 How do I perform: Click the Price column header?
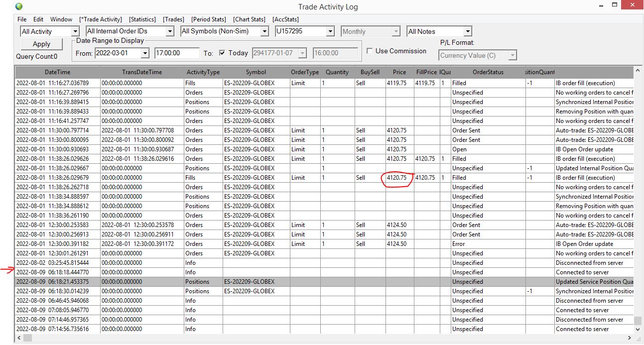pyautogui.click(x=399, y=72)
